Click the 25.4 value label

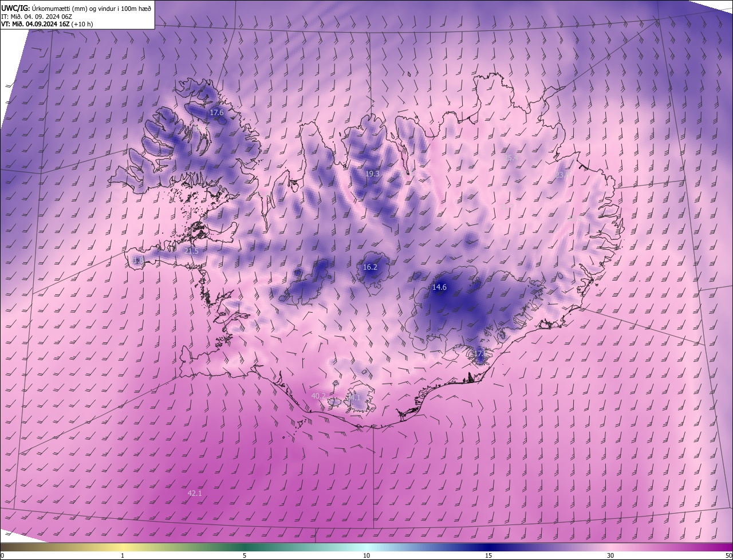click(511, 157)
